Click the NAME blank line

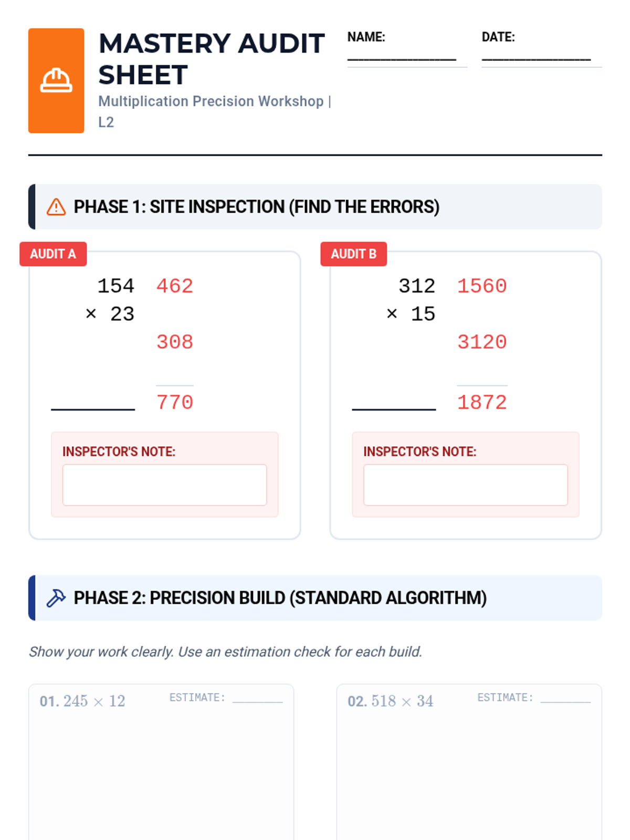pyautogui.click(x=402, y=59)
